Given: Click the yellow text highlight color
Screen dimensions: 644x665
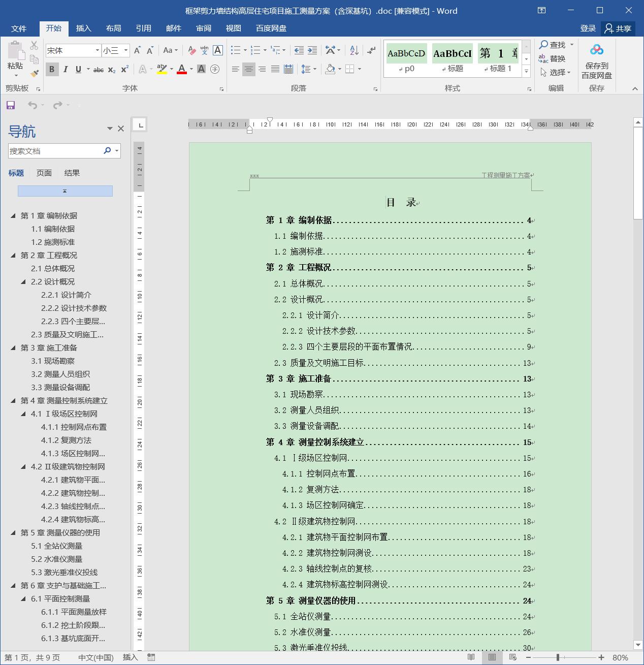Looking at the screenshot, I should tap(162, 73).
